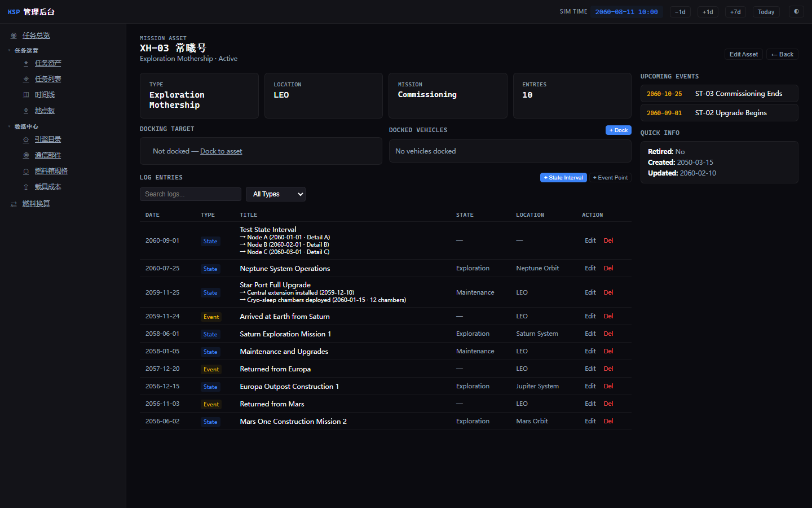The image size is (812, 508).
Task: Open the ST-03 Commissioning Ends upcoming event
Action: pos(719,94)
